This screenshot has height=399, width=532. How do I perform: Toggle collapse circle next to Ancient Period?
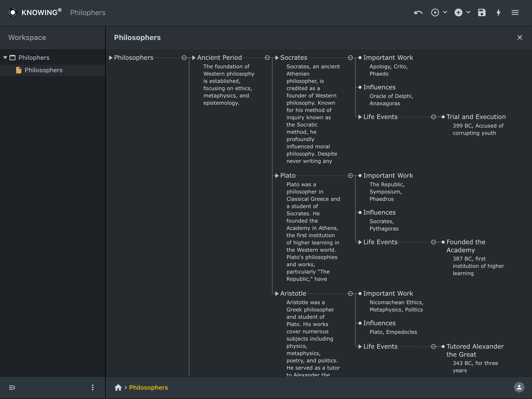point(267,58)
